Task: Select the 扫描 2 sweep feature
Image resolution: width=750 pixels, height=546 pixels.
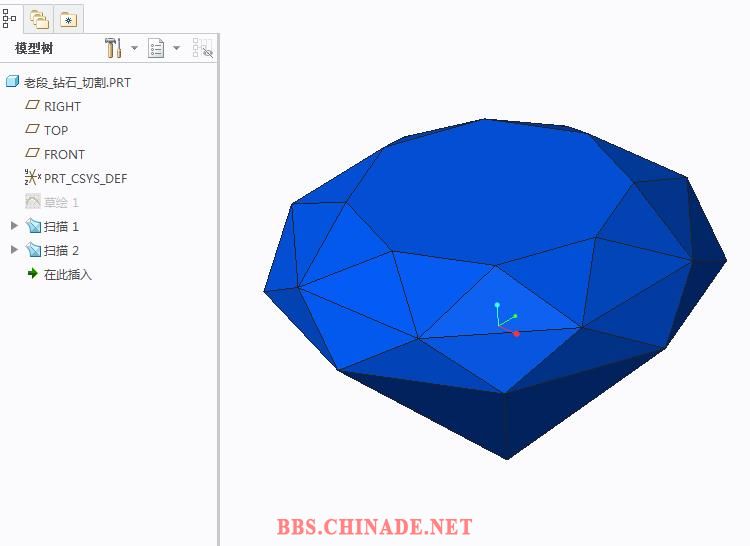Action: pyautogui.click(x=61, y=251)
